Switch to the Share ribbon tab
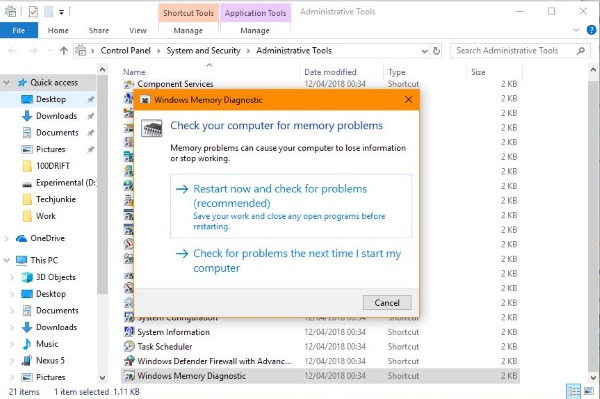The width and height of the screenshot is (600, 399). pyautogui.click(x=99, y=31)
